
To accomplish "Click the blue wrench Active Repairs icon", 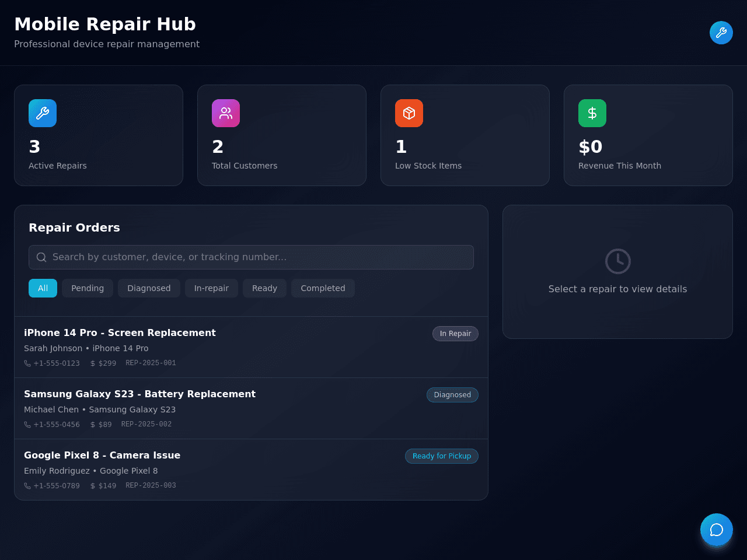I will click(x=43, y=113).
